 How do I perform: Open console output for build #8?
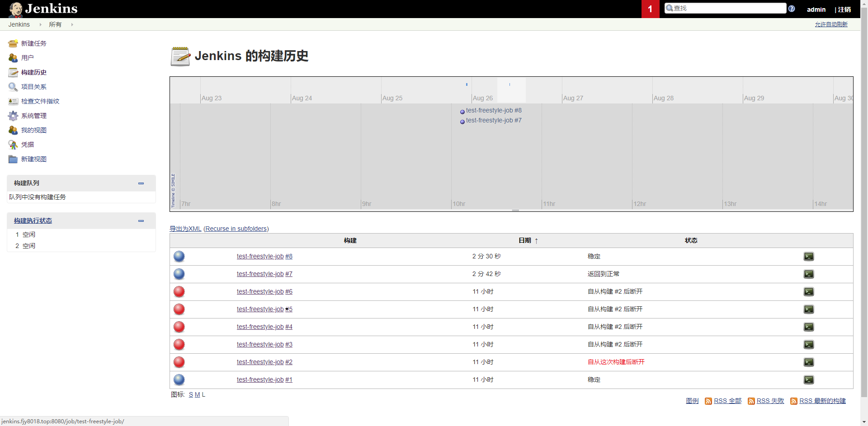(x=808, y=257)
